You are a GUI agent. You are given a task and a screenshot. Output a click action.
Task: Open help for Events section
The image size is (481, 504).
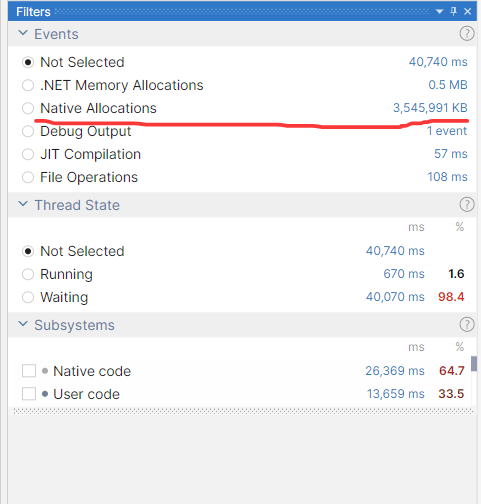[x=467, y=34]
